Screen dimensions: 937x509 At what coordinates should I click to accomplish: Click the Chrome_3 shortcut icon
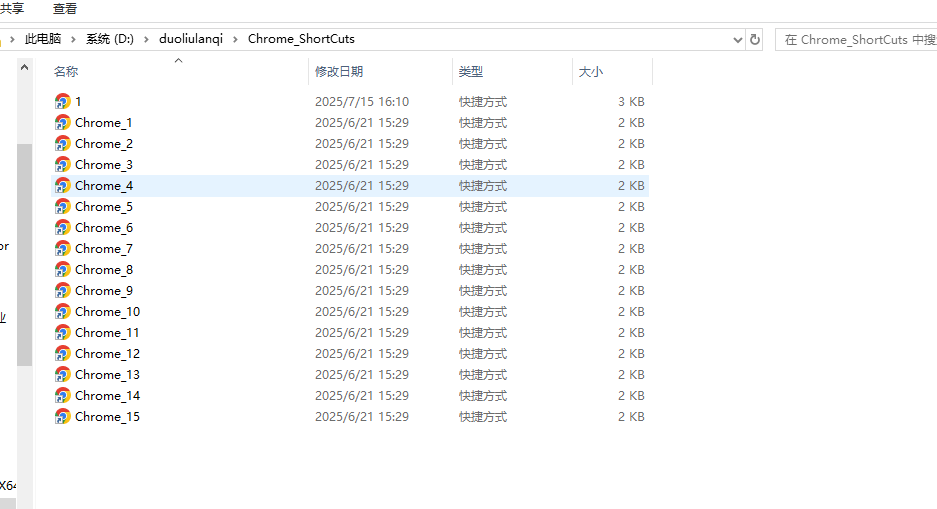point(63,164)
